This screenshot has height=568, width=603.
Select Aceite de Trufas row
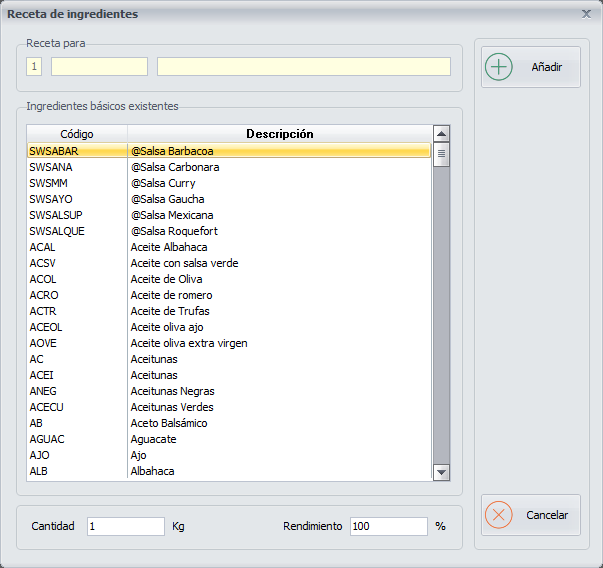(170, 311)
